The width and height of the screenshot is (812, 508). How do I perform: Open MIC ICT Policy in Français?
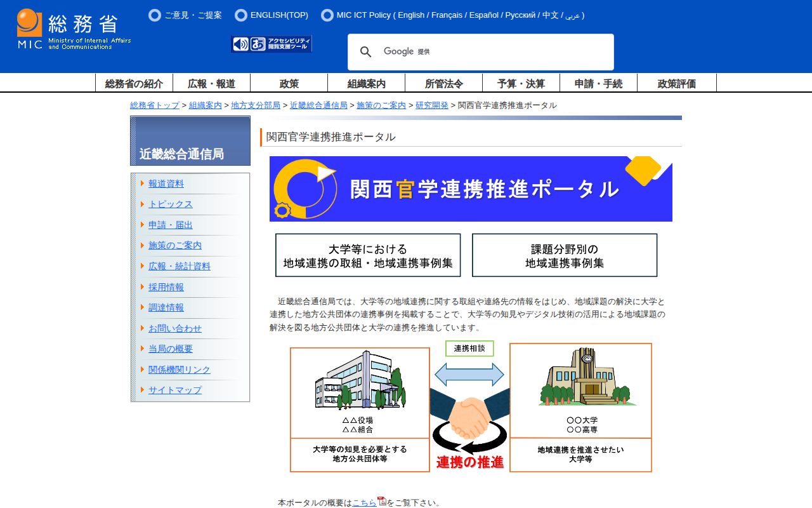[447, 15]
